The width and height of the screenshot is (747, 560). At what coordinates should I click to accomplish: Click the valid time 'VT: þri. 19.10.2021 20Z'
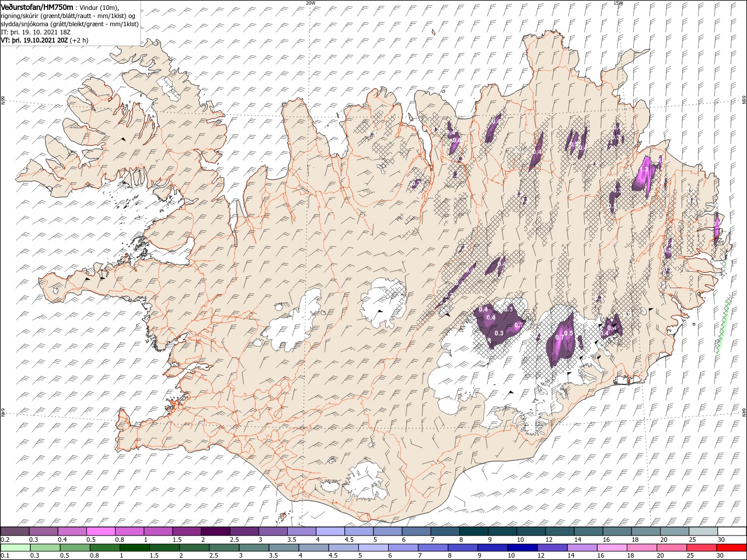click(34, 40)
